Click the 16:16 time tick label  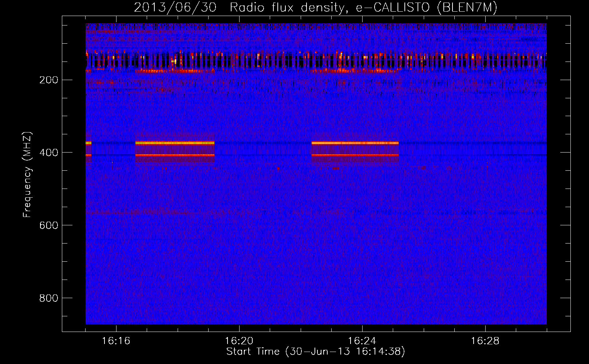pyautogui.click(x=116, y=341)
